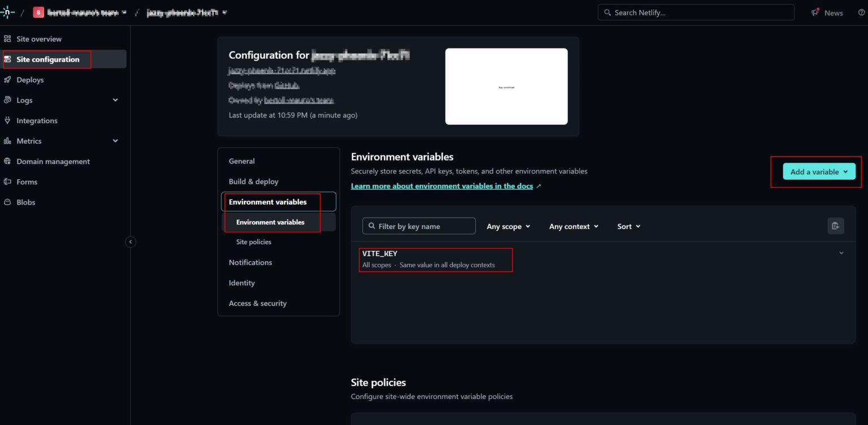Click the Forms icon in sidebar
868x425 pixels.
click(x=7, y=181)
